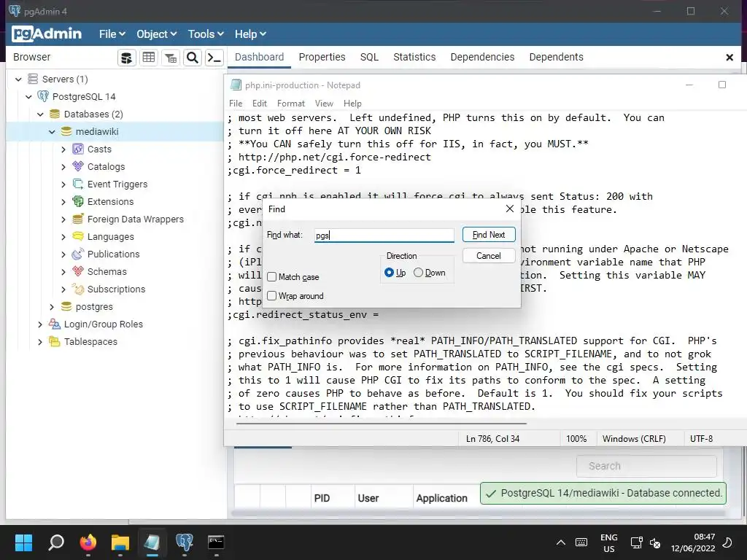The height and width of the screenshot is (560, 747).
Task: Click the mediawiki database icon
Action: coord(66,131)
